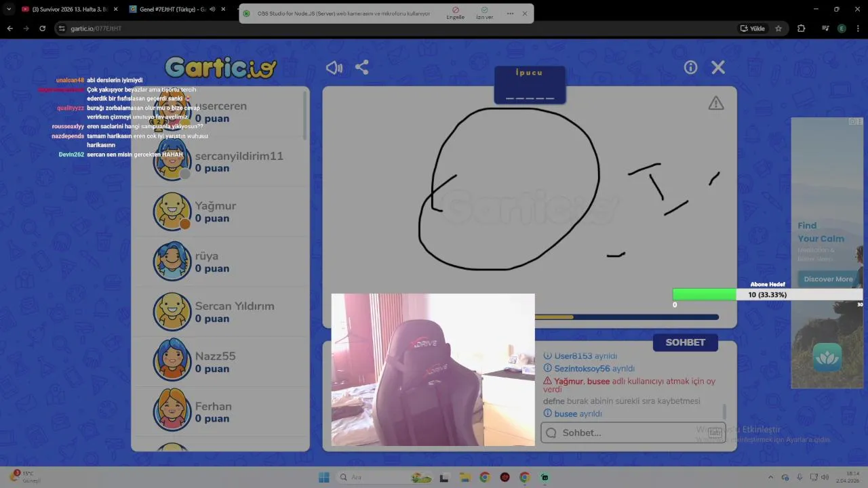The height and width of the screenshot is (488, 868).
Task: Click the Gartic.io logo
Action: point(220,68)
